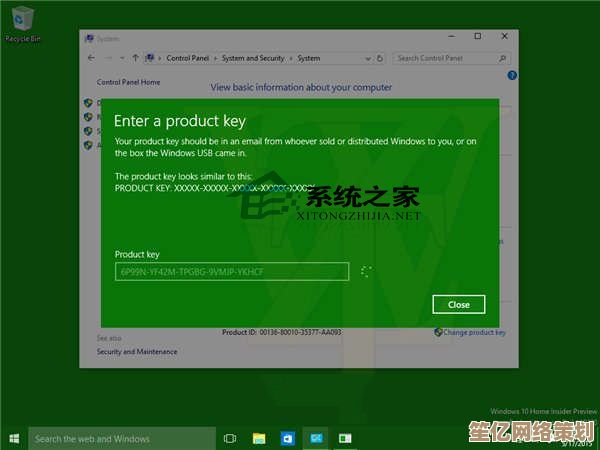This screenshot has width=600, height=450.
Task: Open Task View from the taskbar
Action: pos(230,438)
